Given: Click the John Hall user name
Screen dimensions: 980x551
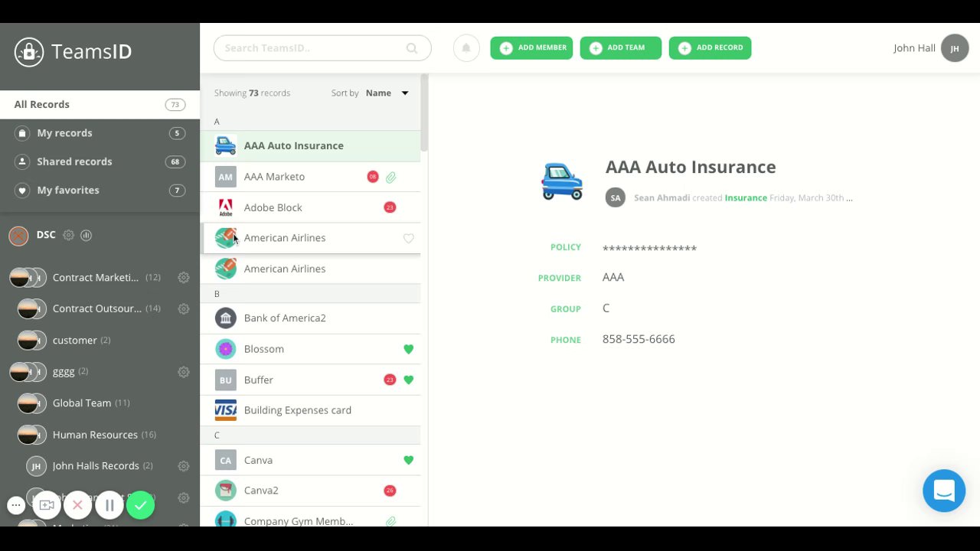Looking at the screenshot, I should 914,48.
